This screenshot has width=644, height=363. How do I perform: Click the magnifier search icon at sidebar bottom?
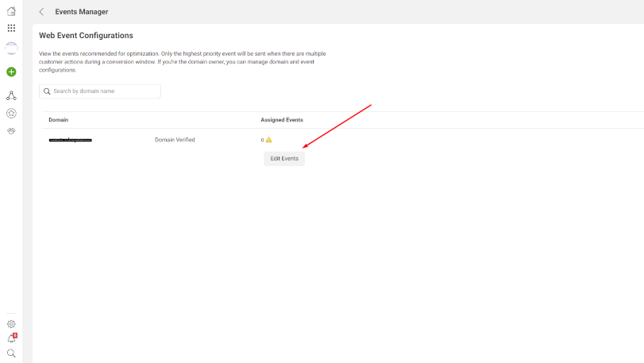(x=11, y=353)
